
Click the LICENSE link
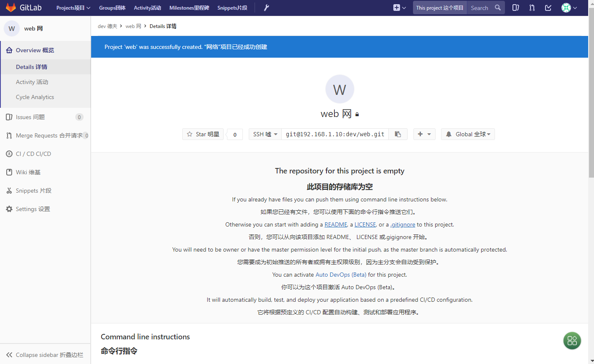(x=365, y=224)
